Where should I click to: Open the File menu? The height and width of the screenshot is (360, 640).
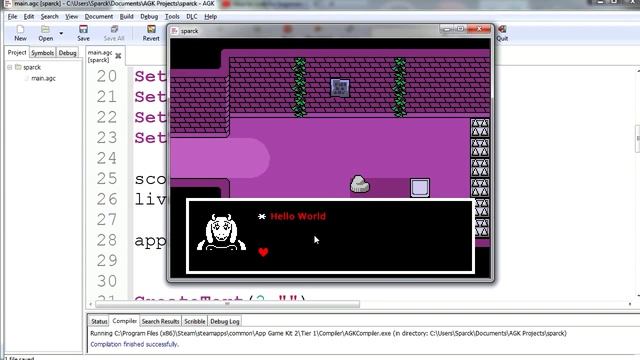(13, 17)
